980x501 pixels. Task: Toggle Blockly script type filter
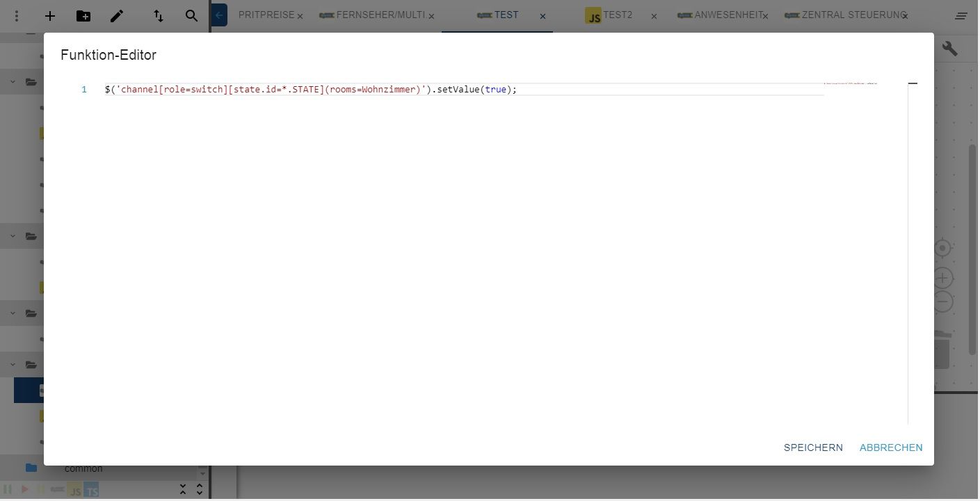[x=58, y=489]
